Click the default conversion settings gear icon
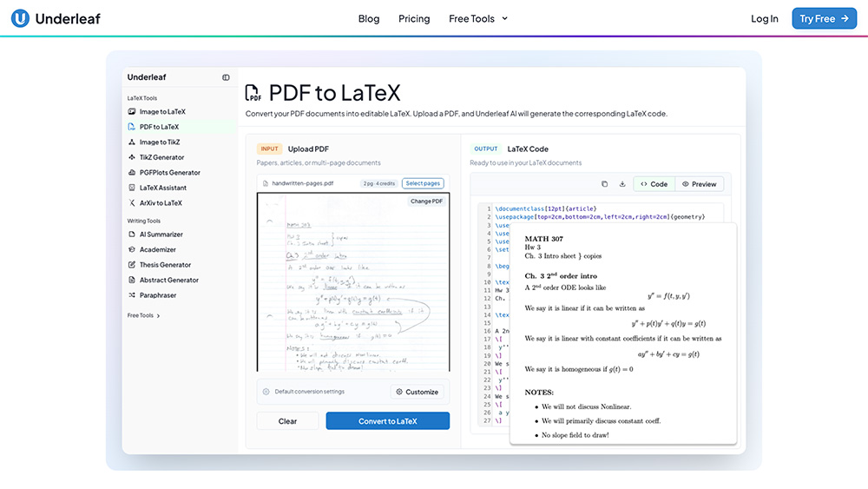 pyautogui.click(x=266, y=392)
